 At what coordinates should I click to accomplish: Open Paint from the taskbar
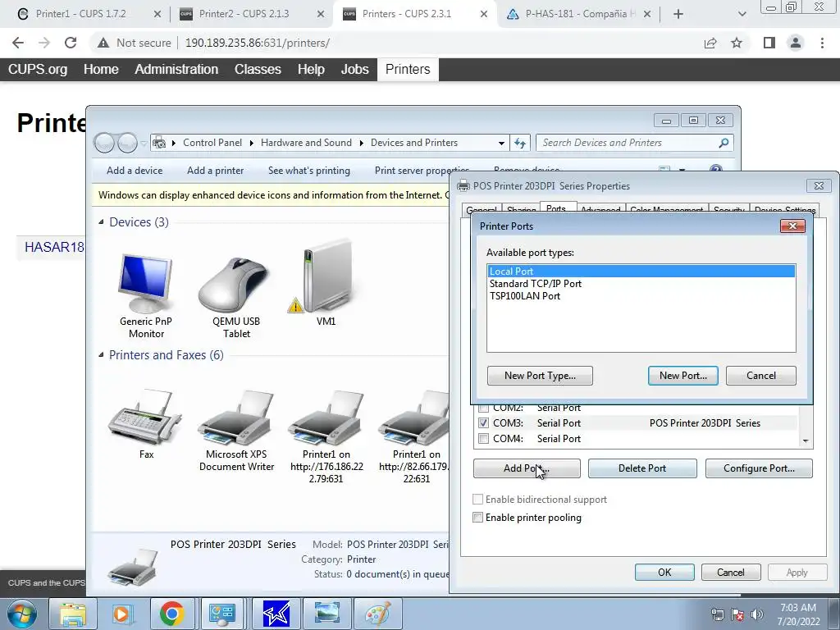tap(377, 614)
